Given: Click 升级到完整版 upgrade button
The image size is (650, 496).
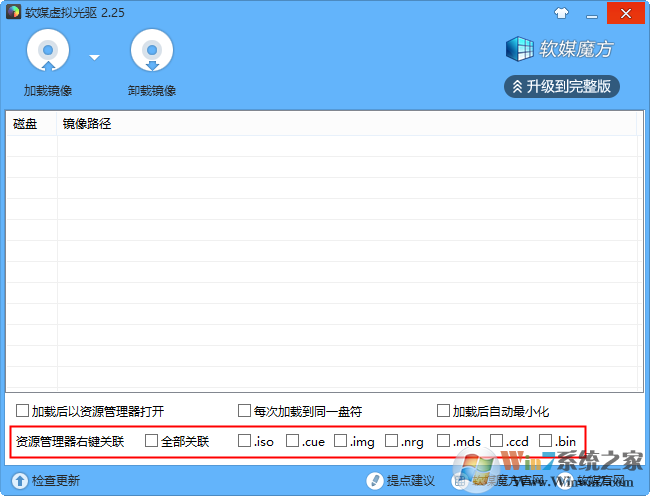Looking at the screenshot, I should pyautogui.click(x=561, y=87).
